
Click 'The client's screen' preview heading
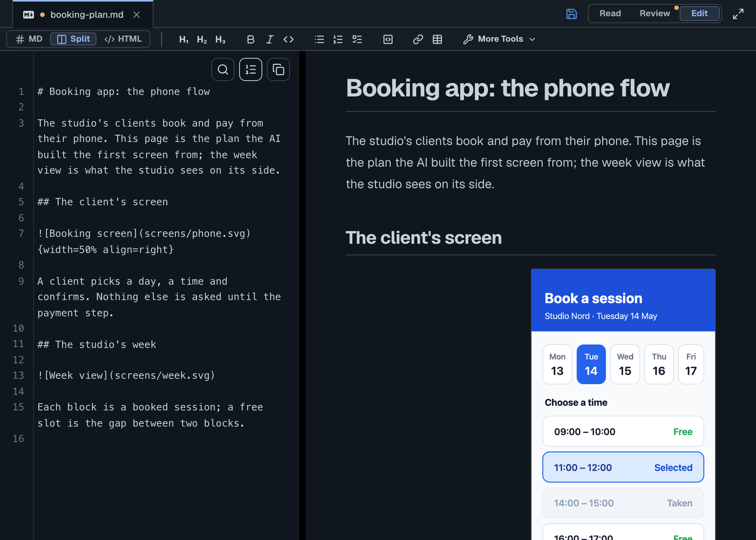click(x=424, y=238)
